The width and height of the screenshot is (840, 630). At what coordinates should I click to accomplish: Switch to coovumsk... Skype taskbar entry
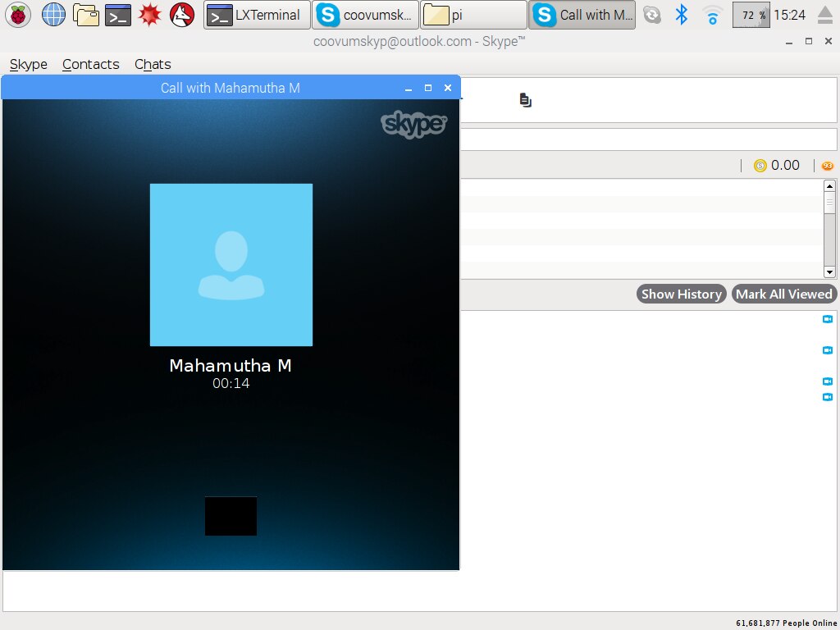[365, 15]
